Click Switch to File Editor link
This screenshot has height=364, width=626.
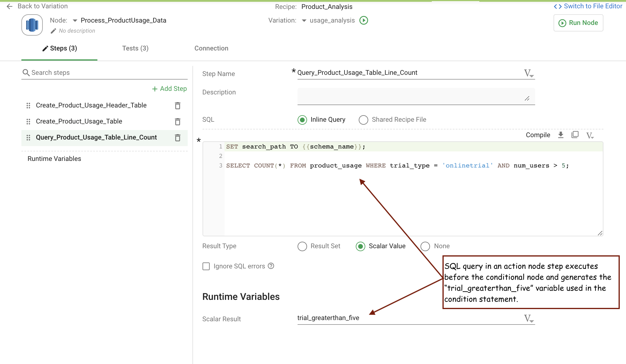[x=588, y=6]
